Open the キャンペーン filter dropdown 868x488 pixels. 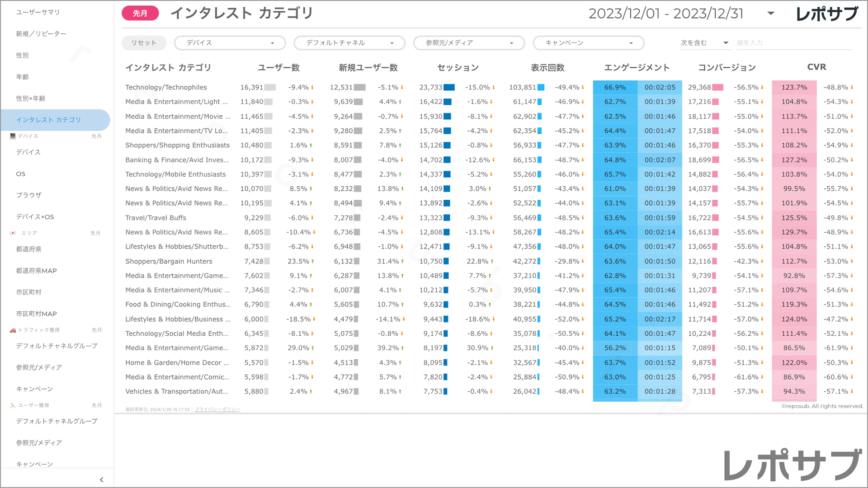pyautogui.click(x=588, y=43)
